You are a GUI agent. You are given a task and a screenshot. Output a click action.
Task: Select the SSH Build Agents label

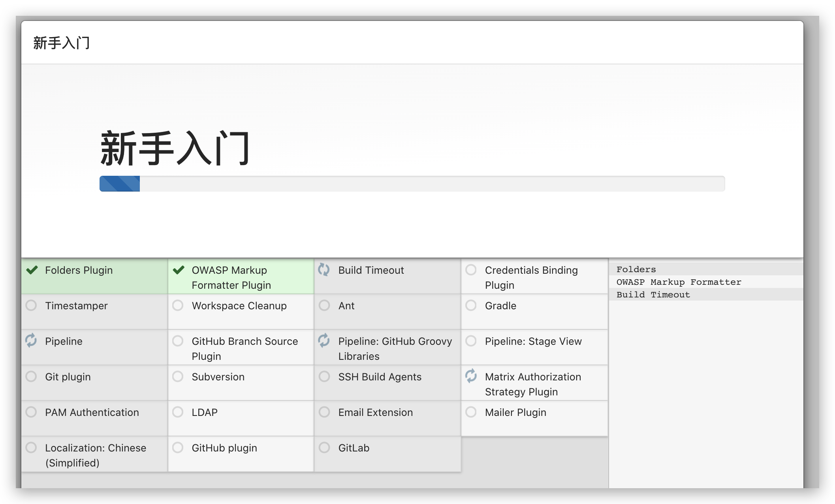(380, 377)
